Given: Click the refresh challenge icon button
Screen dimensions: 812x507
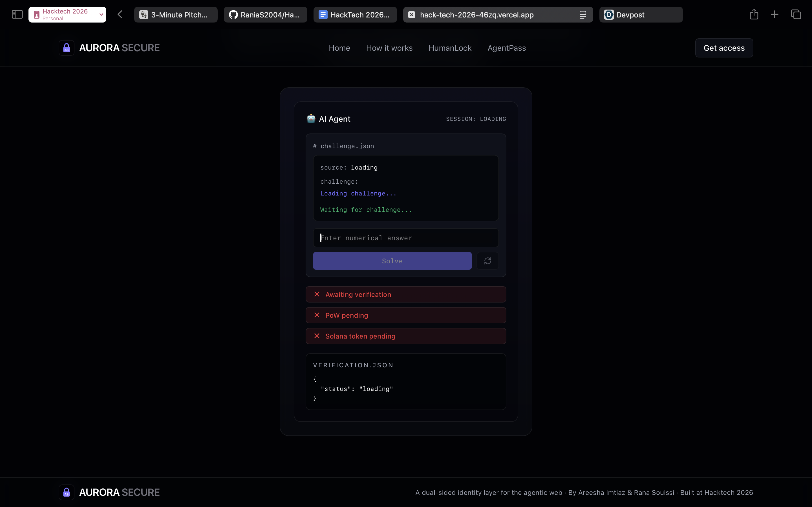Looking at the screenshot, I should (x=487, y=261).
